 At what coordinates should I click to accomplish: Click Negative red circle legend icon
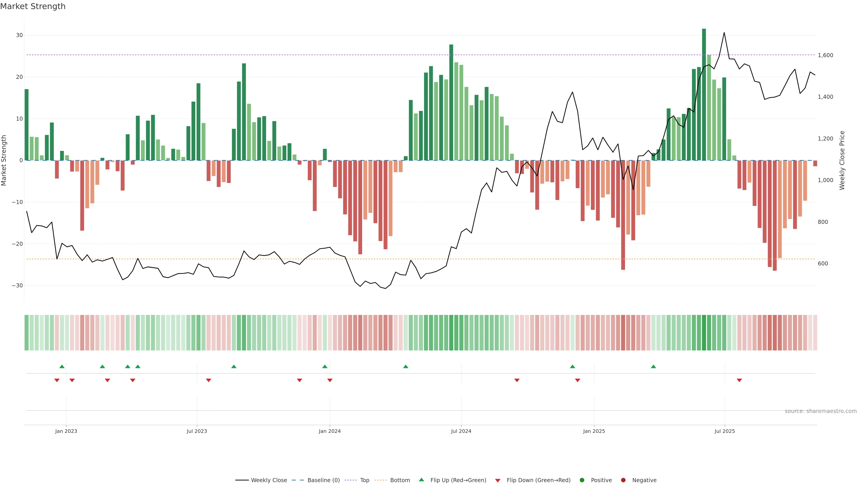(x=623, y=480)
